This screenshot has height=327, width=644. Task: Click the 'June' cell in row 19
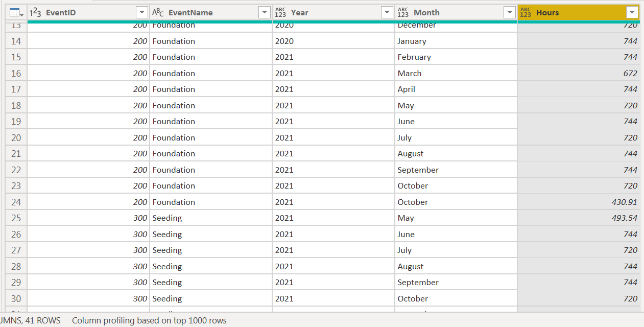[456, 122]
